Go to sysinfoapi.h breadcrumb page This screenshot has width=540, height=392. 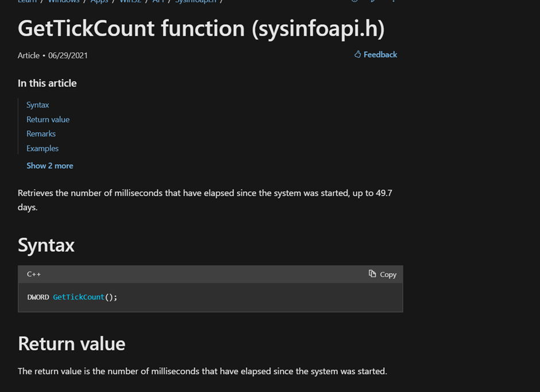pos(195,2)
